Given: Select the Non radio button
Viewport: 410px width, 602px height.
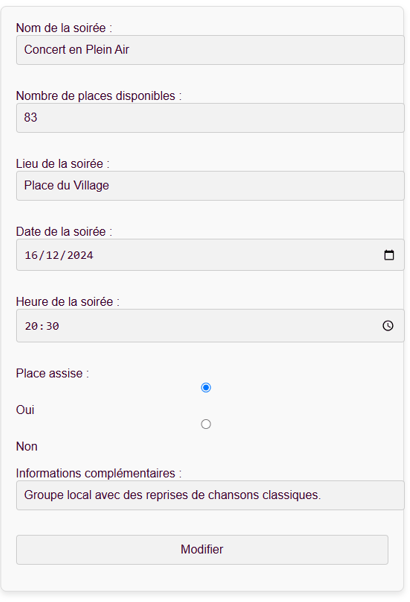Looking at the screenshot, I should point(206,424).
